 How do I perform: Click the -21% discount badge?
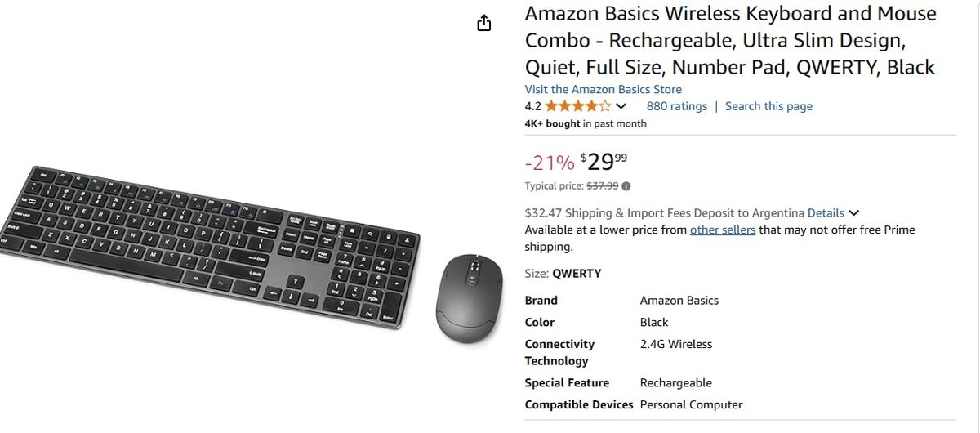tap(549, 163)
